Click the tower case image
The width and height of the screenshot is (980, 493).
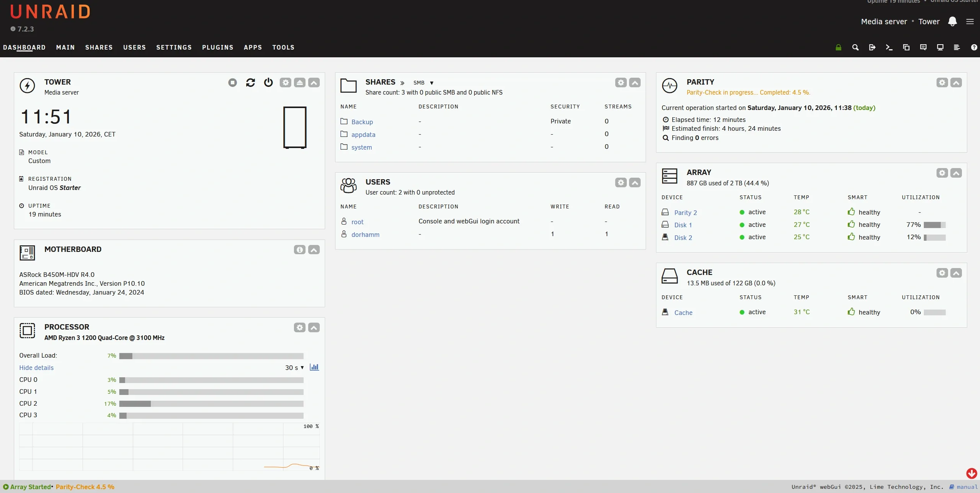click(x=295, y=127)
